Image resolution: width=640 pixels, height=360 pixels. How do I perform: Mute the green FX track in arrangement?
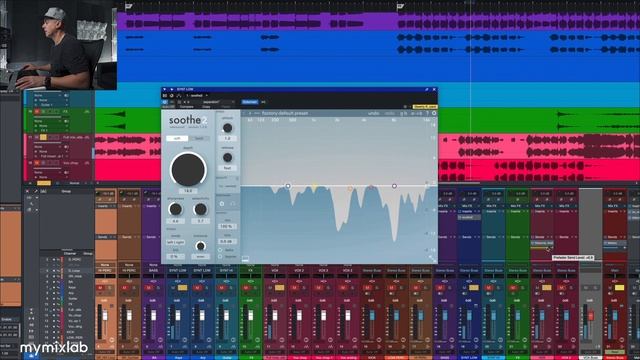tap(37, 111)
